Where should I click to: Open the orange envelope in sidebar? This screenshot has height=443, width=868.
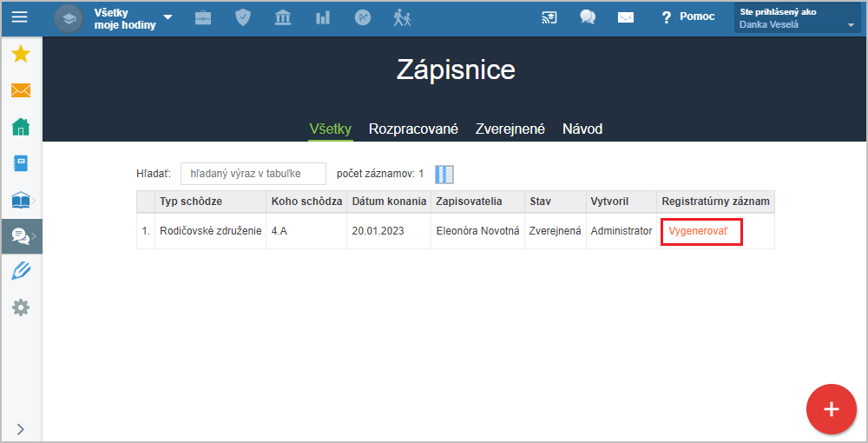tap(21, 90)
